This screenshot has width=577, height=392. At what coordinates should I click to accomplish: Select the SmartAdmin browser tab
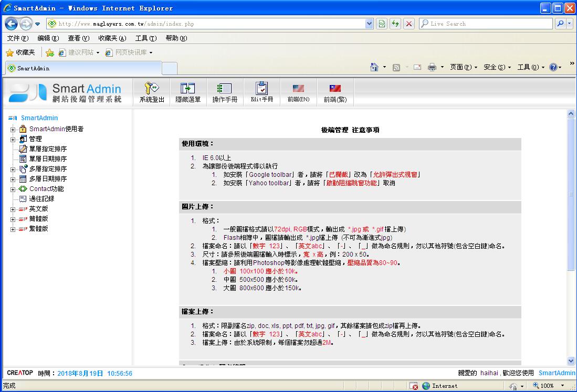(83, 68)
